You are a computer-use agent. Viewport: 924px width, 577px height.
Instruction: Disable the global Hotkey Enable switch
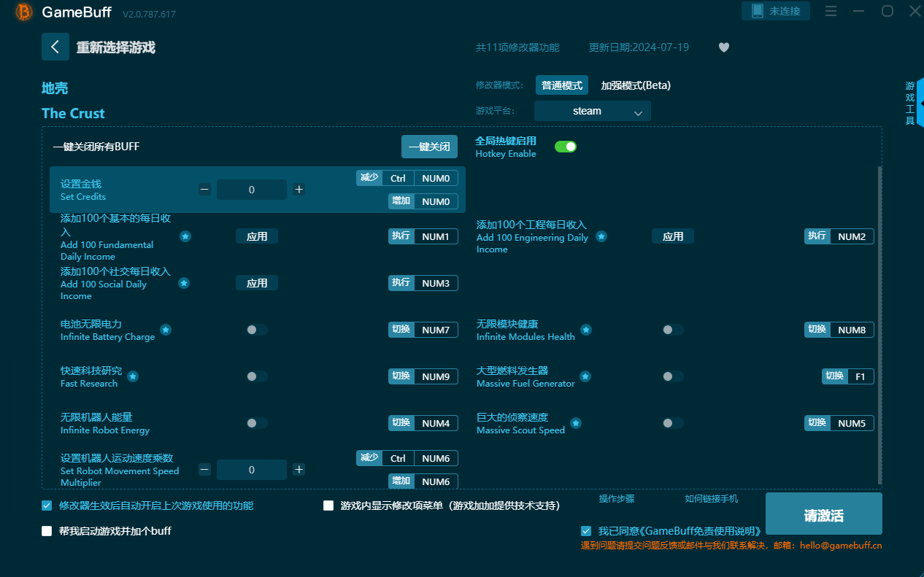pos(565,147)
